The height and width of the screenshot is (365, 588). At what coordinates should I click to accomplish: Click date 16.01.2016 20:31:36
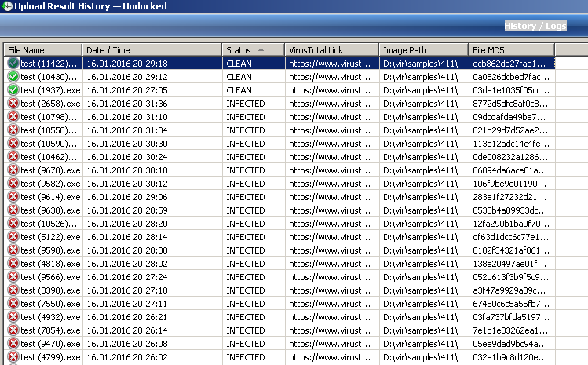pos(127,104)
